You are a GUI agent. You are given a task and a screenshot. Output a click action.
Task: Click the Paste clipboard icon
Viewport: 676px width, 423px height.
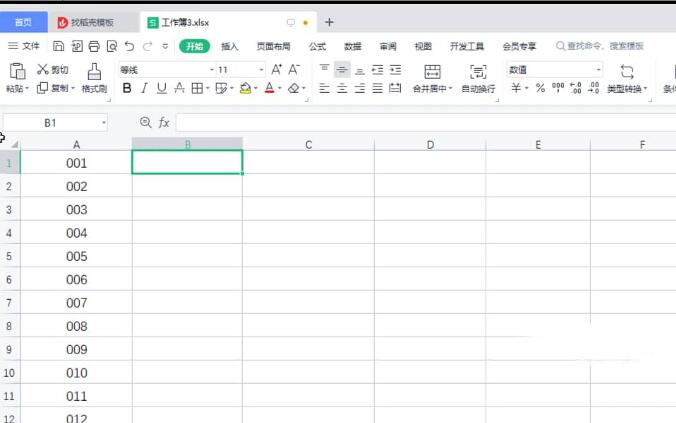17,71
